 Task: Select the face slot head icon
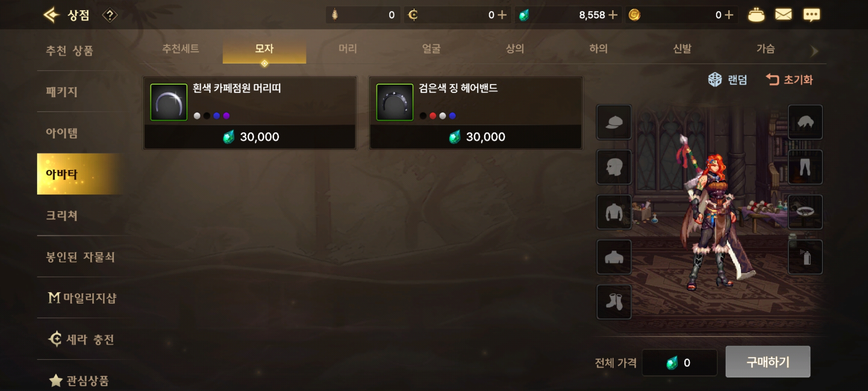click(614, 167)
